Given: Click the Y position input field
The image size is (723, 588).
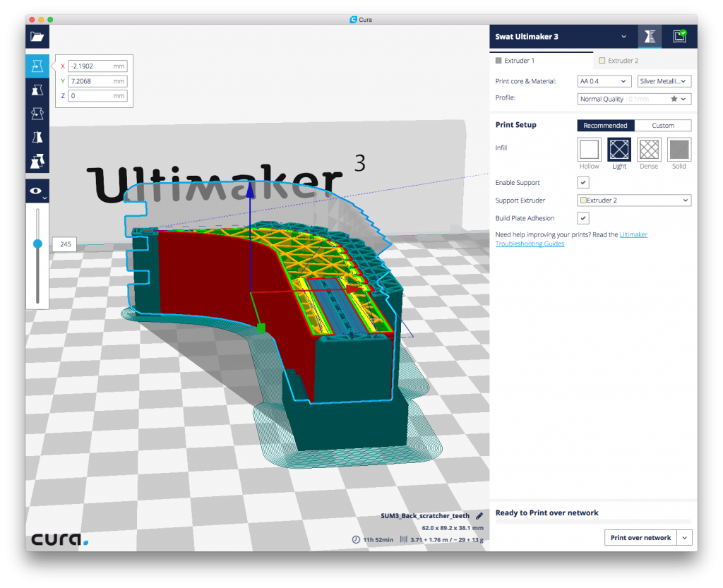Looking at the screenshot, I should [97, 81].
